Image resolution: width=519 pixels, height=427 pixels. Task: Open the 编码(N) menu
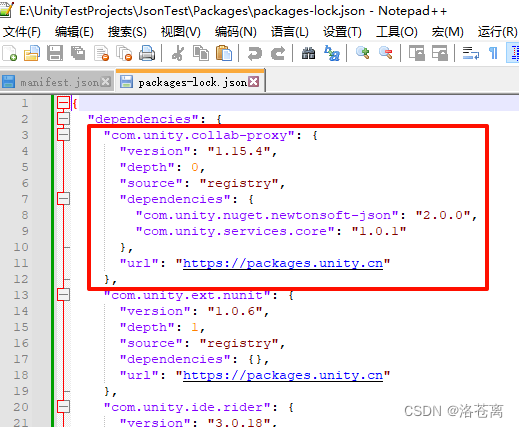coord(236,32)
